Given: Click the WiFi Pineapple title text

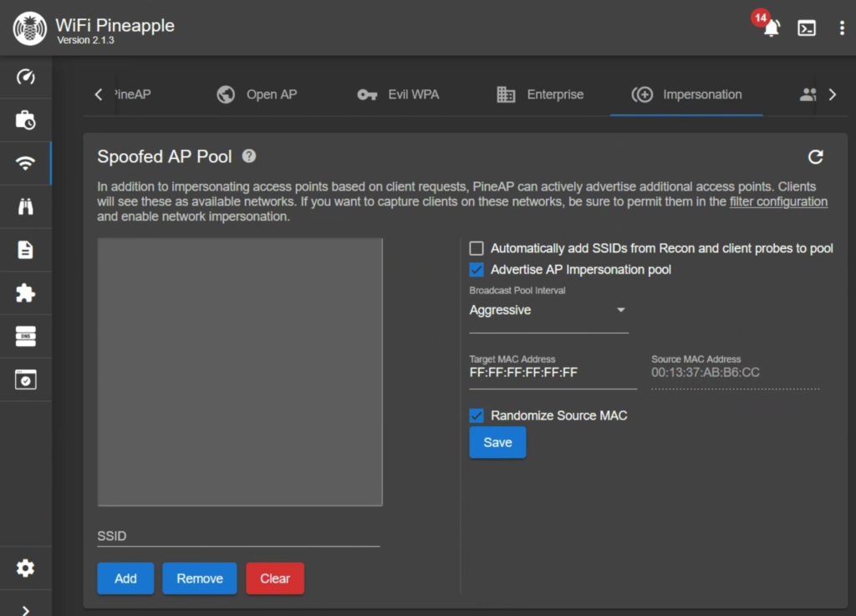Looking at the screenshot, I should (115, 25).
